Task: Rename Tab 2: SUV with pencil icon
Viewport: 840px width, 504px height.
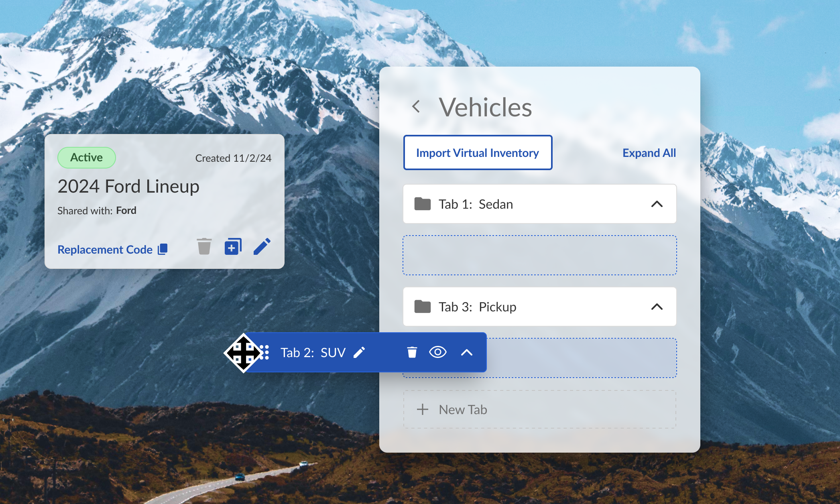Action: pyautogui.click(x=359, y=352)
